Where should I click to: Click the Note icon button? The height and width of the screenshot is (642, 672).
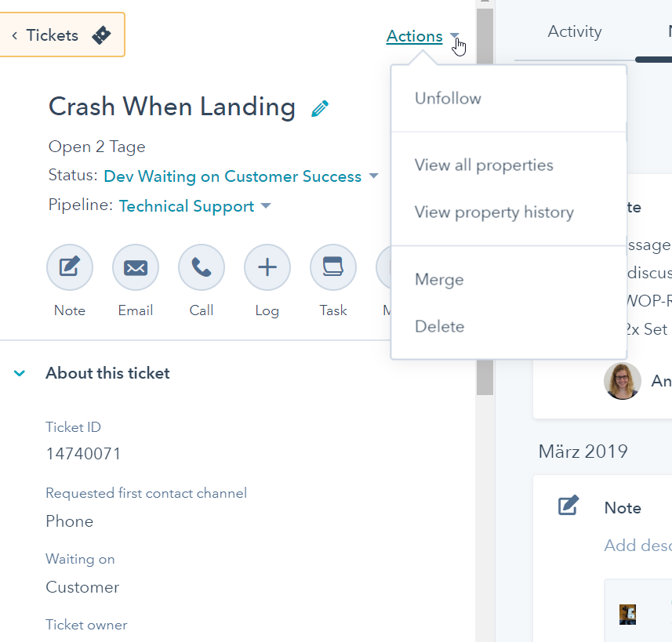click(x=70, y=268)
